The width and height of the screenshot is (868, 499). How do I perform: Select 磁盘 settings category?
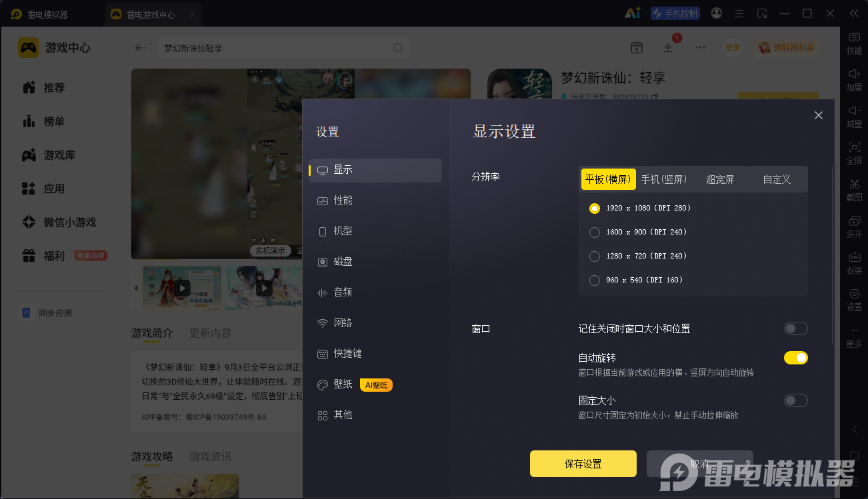[x=375, y=262]
